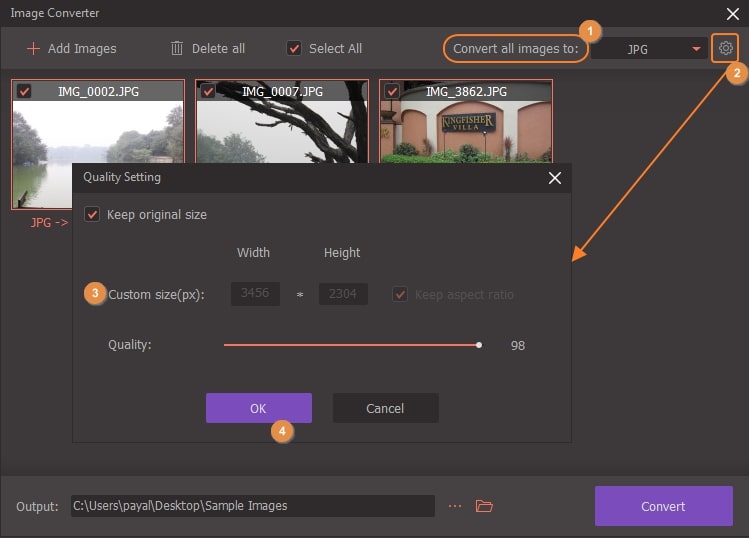Close the Quality Setting dialog
The image size is (749, 538).
pos(555,178)
